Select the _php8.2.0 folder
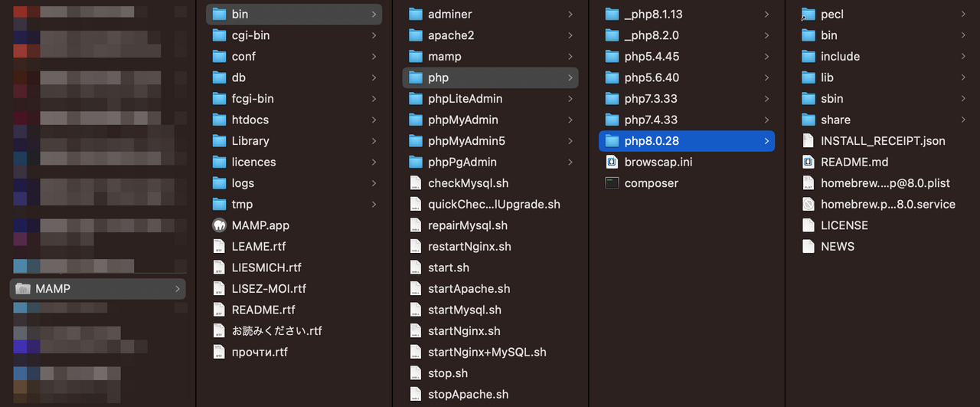The image size is (980, 407). coord(651,35)
